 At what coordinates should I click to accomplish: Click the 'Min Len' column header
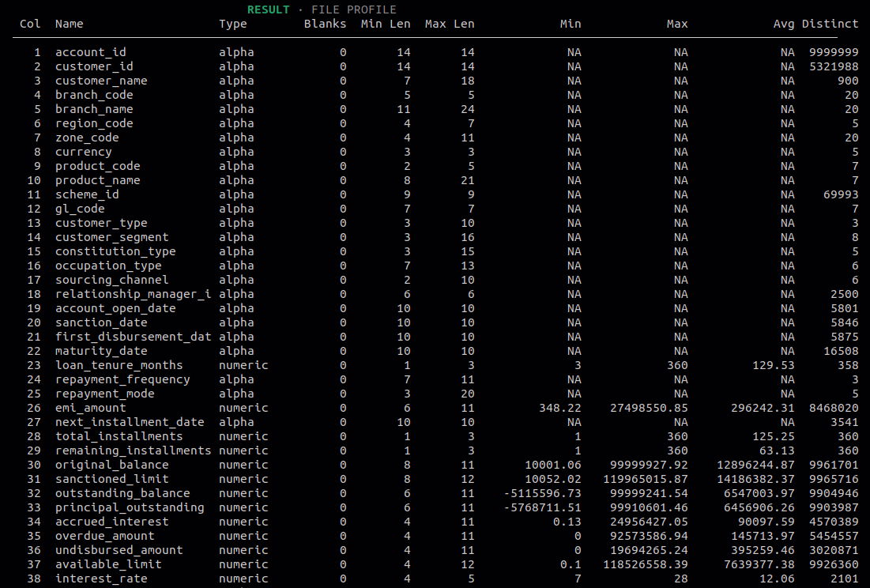pos(386,24)
